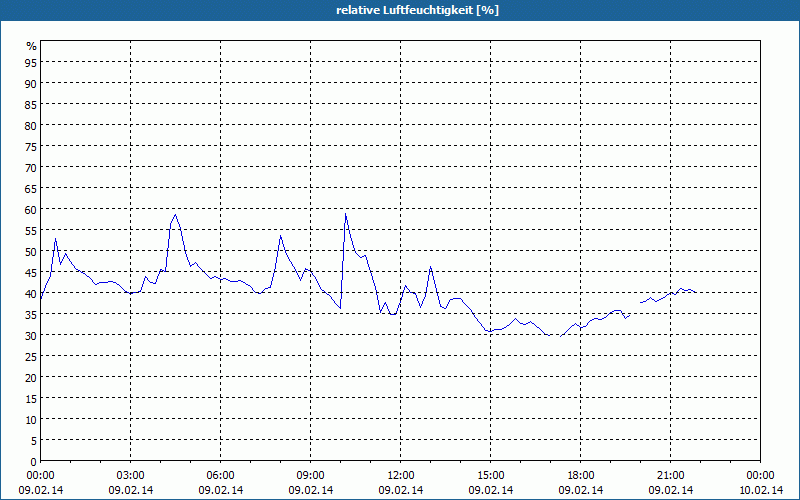800x500 pixels.
Task: Click the date label 10.02.14
Action: 760,490
